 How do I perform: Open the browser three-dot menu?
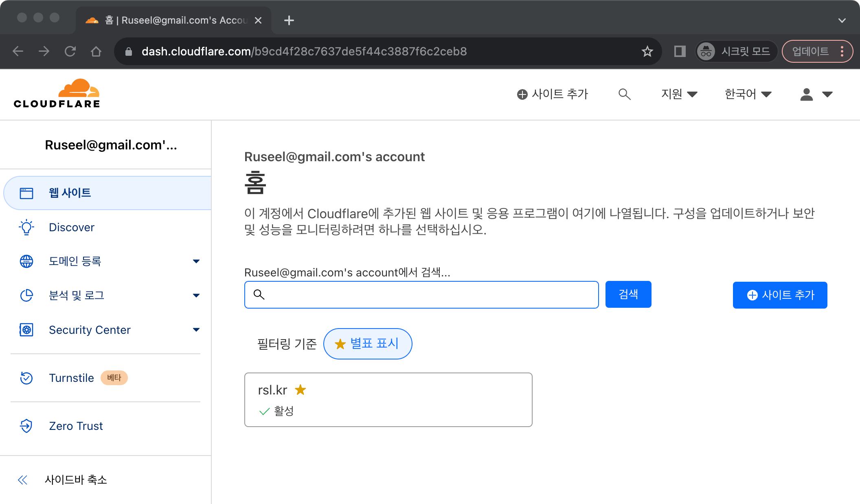tap(842, 51)
